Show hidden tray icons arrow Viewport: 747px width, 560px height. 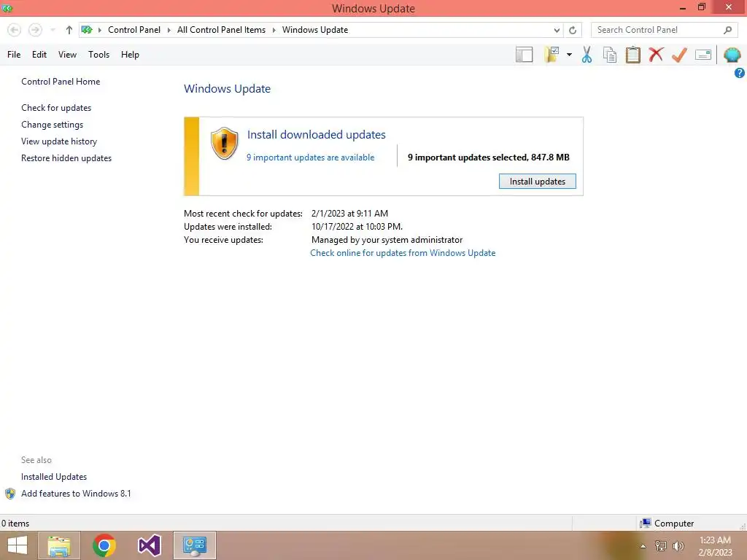point(643,546)
